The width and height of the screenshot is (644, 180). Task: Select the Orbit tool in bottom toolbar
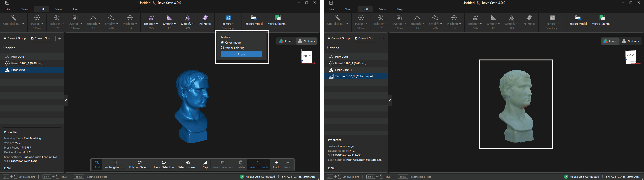coord(97,164)
